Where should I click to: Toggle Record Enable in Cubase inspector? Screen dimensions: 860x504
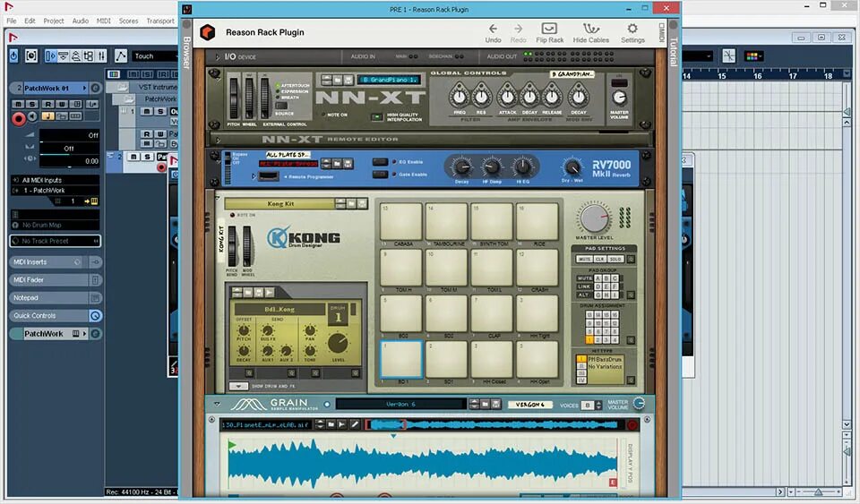click(19, 119)
